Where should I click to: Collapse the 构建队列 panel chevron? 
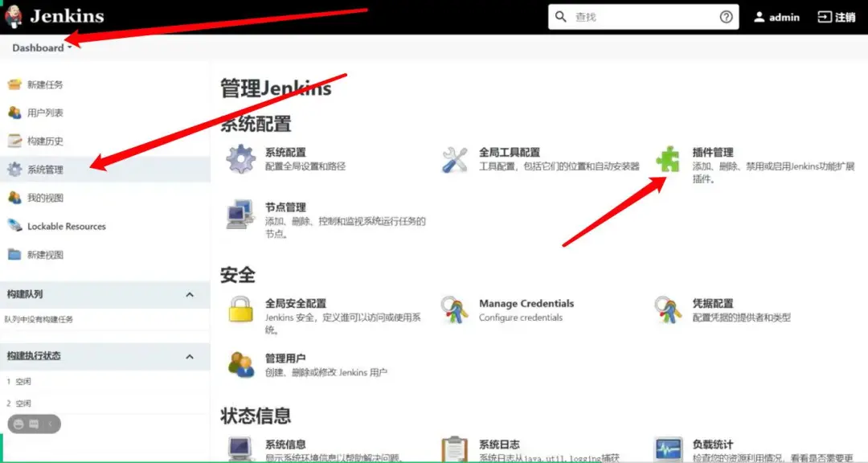pyautogui.click(x=190, y=295)
